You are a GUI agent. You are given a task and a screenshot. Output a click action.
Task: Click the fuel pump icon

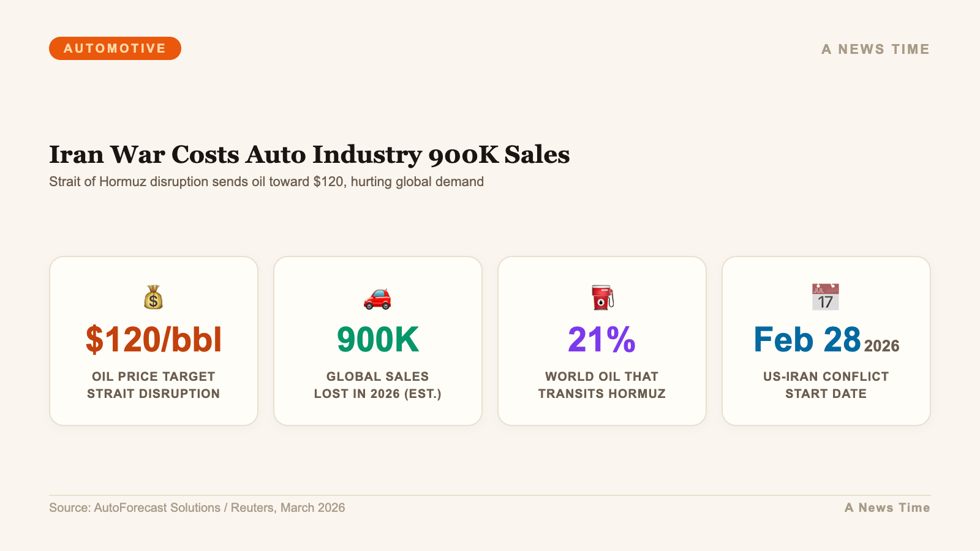(602, 298)
